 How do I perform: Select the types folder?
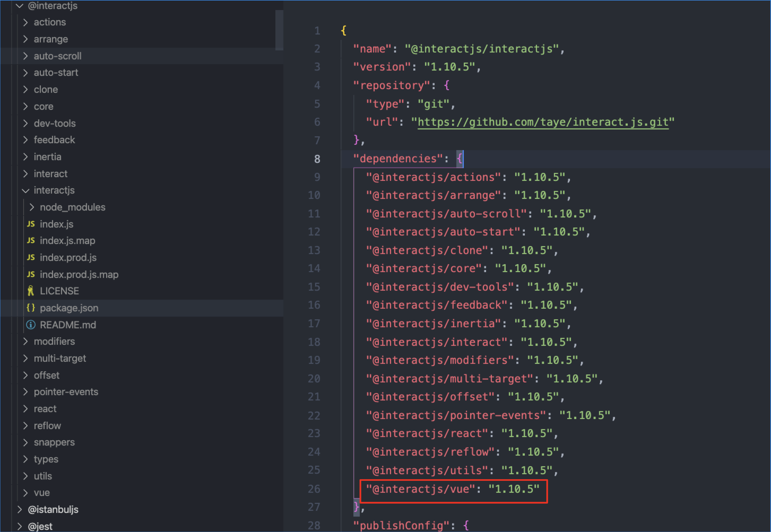point(46,459)
